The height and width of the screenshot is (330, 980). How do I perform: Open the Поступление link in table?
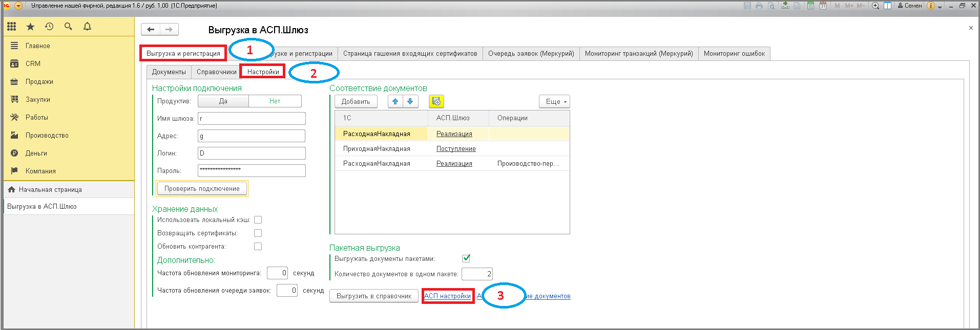[x=456, y=148]
